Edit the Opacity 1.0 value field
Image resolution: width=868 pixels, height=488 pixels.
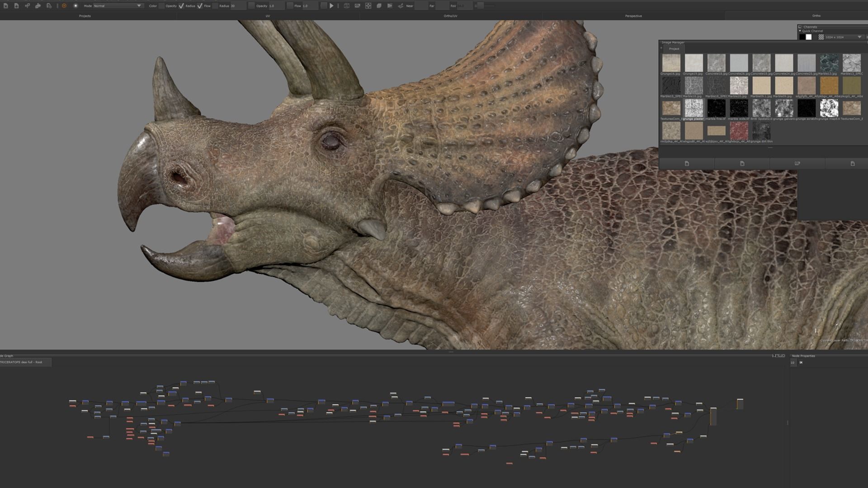pyautogui.click(x=277, y=6)
